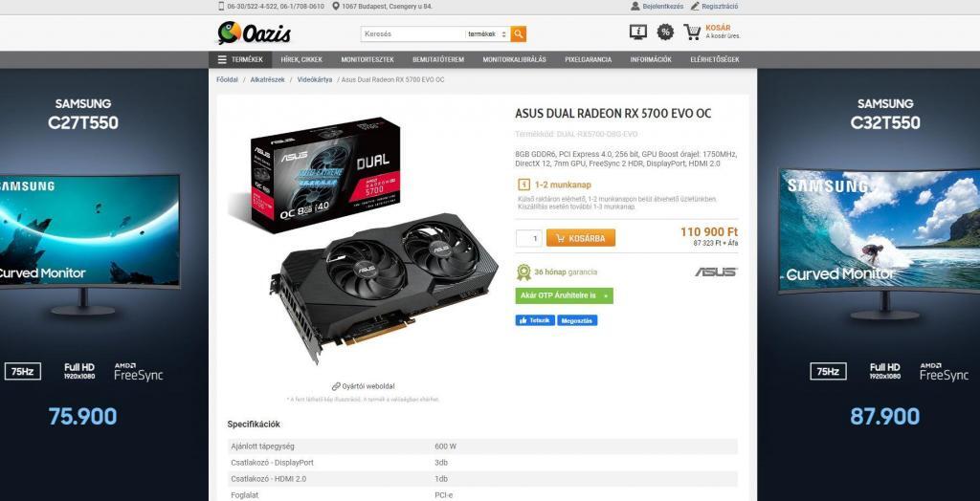Click the quantity field next to Kosárba
The width and height of the screenshot is (980, 501).
[x=528, y=238]
